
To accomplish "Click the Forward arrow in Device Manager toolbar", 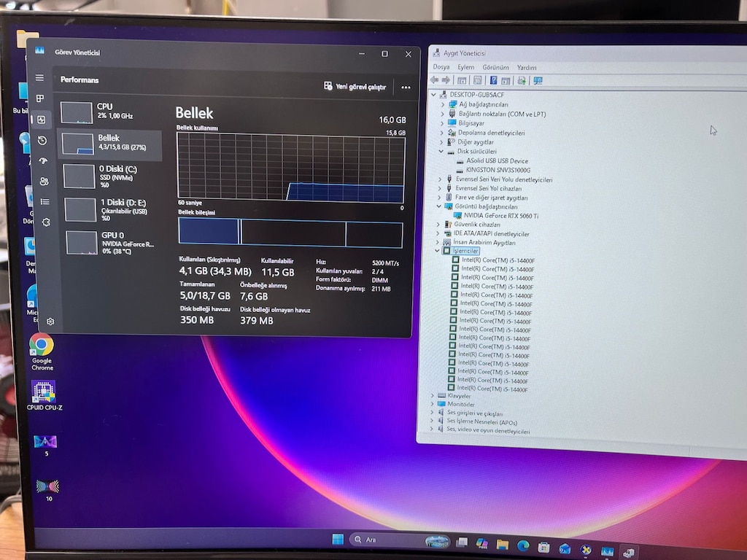I will pos(446,80).
